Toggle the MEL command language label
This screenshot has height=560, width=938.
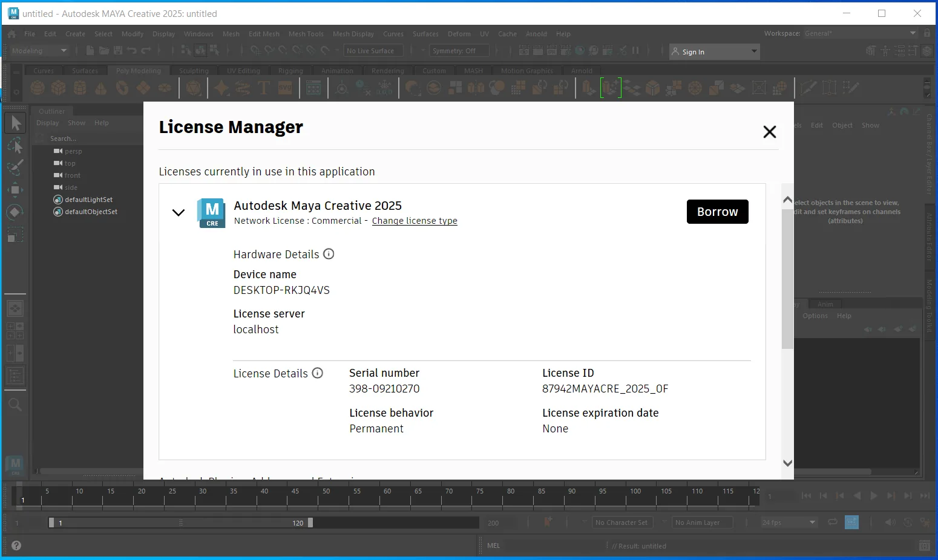(x=494, y=545)
